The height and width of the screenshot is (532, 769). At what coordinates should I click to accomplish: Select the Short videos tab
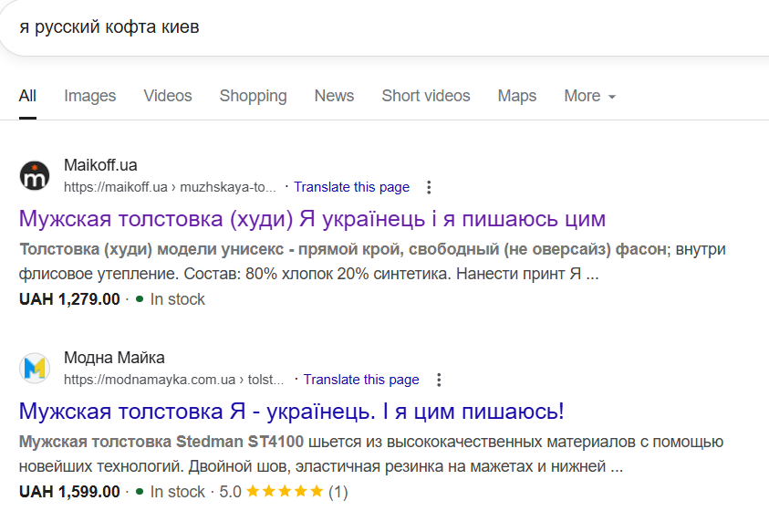click(x=426, y=96)
